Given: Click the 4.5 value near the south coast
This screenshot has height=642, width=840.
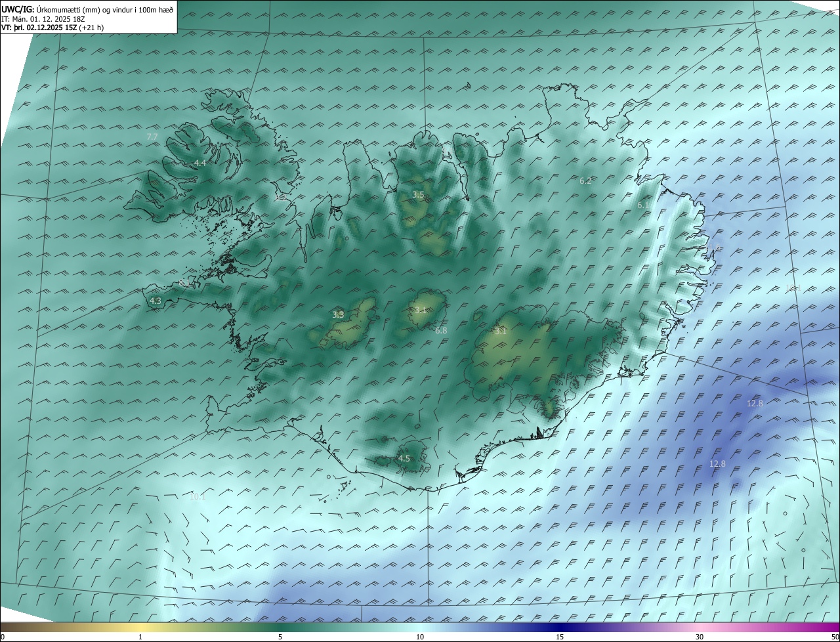Looking at the screenshot, I should click(x=404, y=458).
